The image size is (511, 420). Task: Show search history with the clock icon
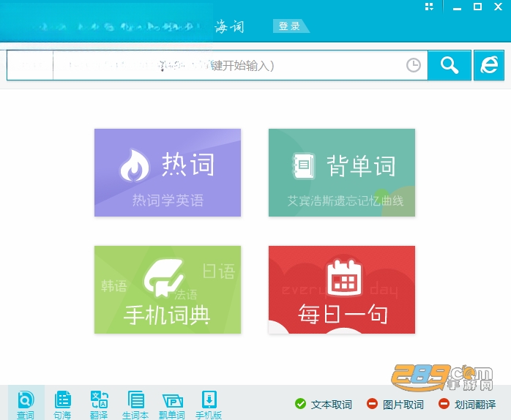pyautogui.click(x=414, y=65)
